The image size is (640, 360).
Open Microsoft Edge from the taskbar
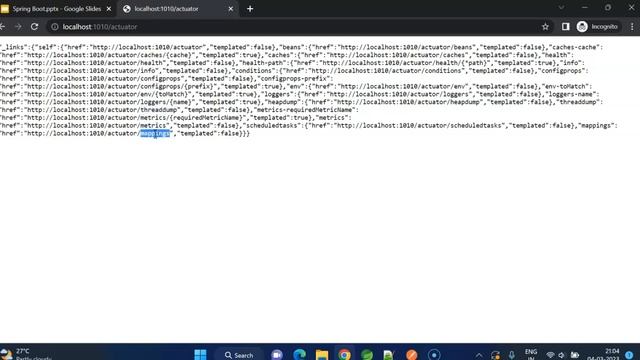click(299, 355)
